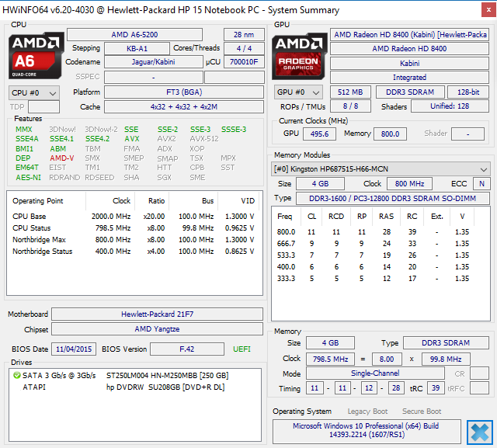Viewport: 497px width, 448px height.
Task: Click the grayed AVX-512 feature flag
Action: point(204,139)
